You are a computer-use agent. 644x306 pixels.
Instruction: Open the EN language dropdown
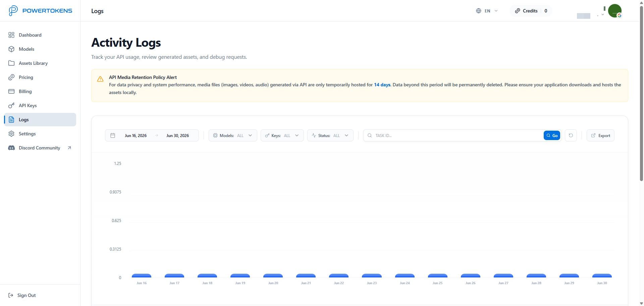(487, 11)
